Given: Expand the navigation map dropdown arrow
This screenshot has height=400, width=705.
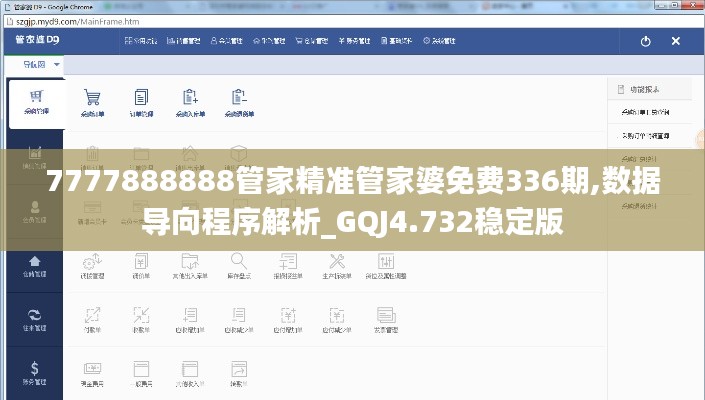Looking at the screenshot, I should 57,65.
